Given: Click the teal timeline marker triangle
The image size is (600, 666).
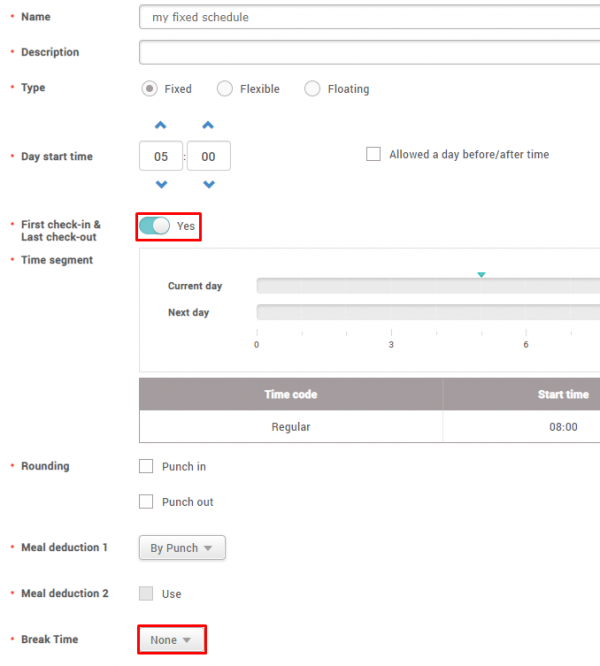Looking at the screenshot, I should 481,274.
